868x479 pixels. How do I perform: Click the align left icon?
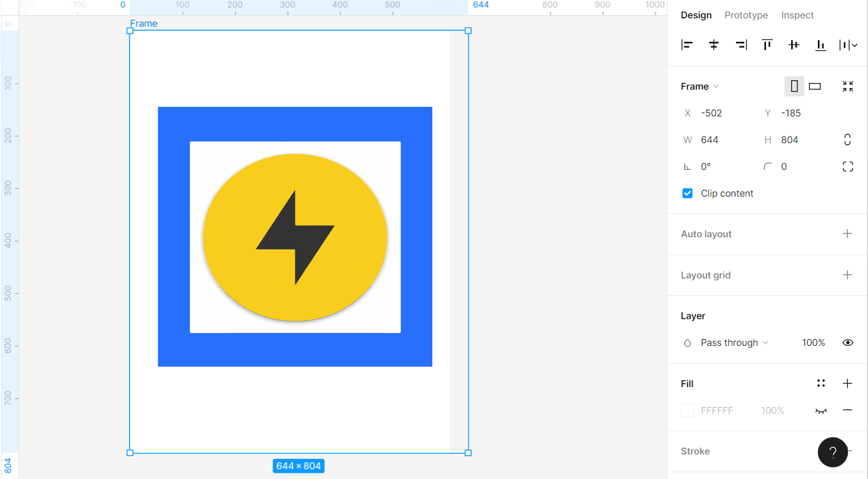(687, 45)
